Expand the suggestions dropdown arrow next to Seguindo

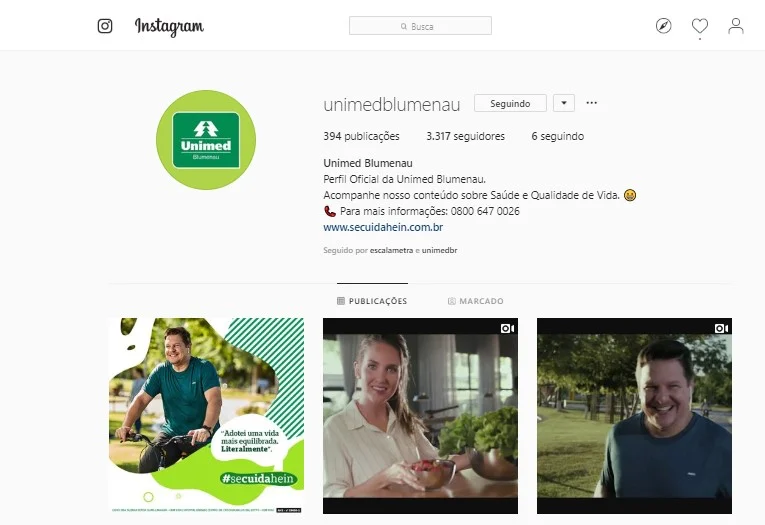564,103
